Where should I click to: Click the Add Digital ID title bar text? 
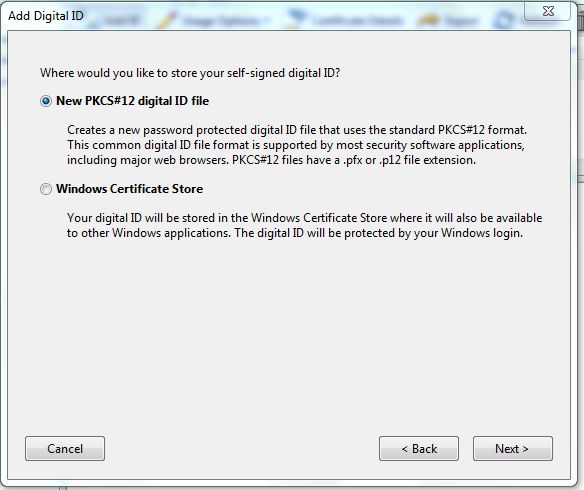click(x=46, y=16)
